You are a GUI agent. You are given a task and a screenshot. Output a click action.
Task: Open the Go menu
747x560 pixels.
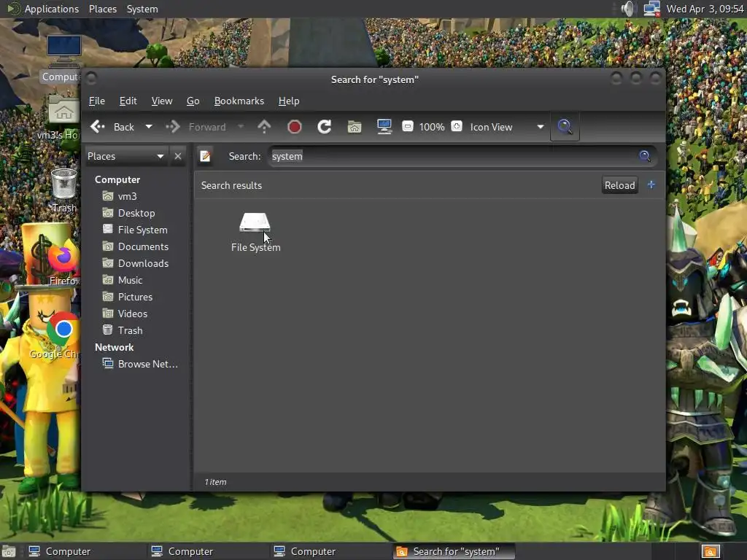pyautogui.click(x=193, y=101)
